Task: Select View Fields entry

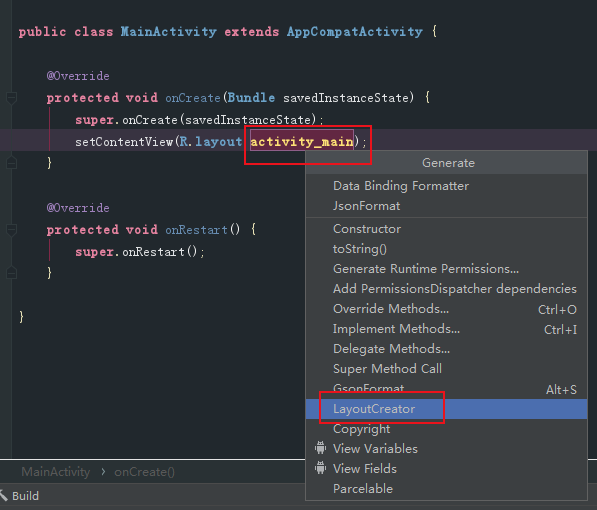Action: coord(446,469)
